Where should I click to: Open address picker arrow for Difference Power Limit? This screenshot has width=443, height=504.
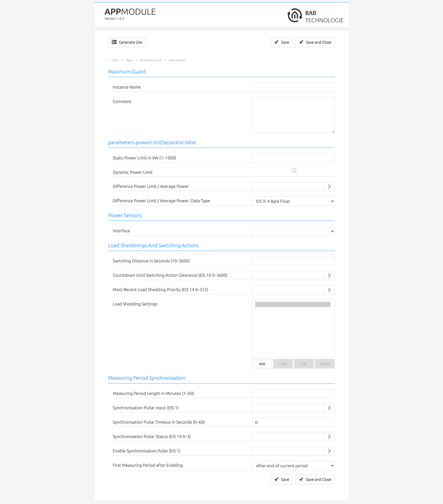click(x=329, y=187)
